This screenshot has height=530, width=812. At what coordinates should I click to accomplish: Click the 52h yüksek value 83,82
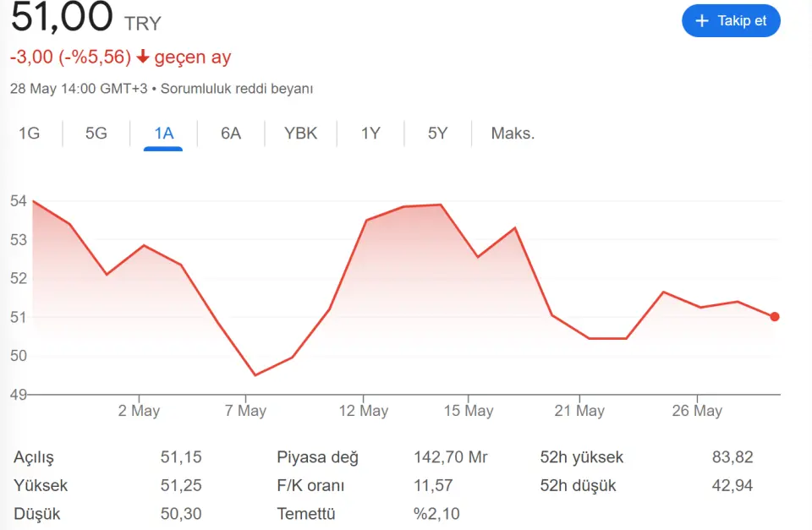pos(732,457)
